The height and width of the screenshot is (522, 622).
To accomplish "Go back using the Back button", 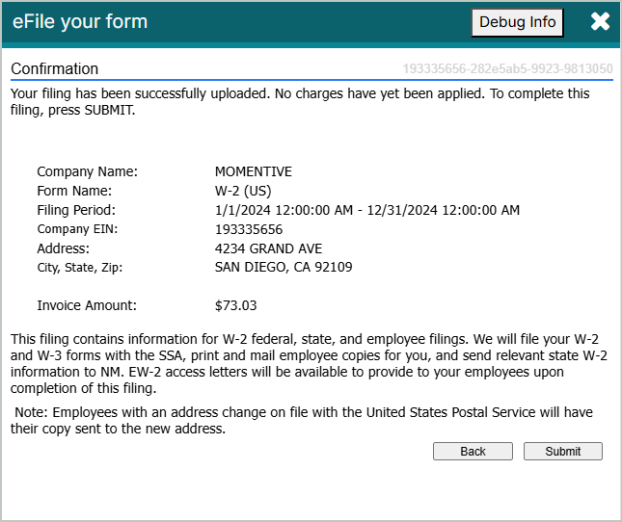I will pos(472,452).
